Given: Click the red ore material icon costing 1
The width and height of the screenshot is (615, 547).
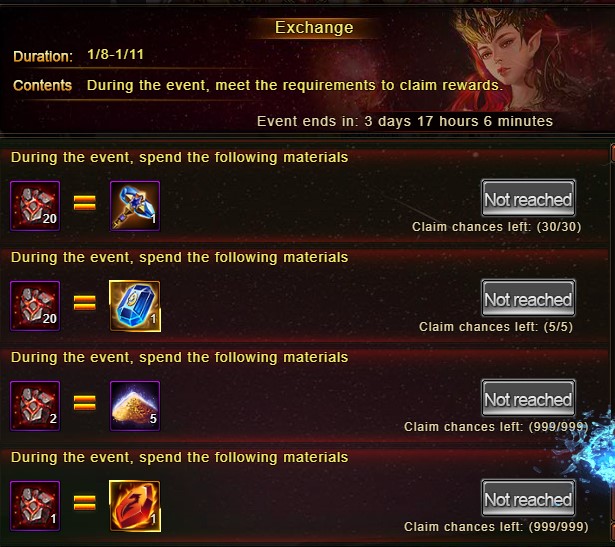Looking at the screenshot, I should pyautogui.click(x=35, y=506).
